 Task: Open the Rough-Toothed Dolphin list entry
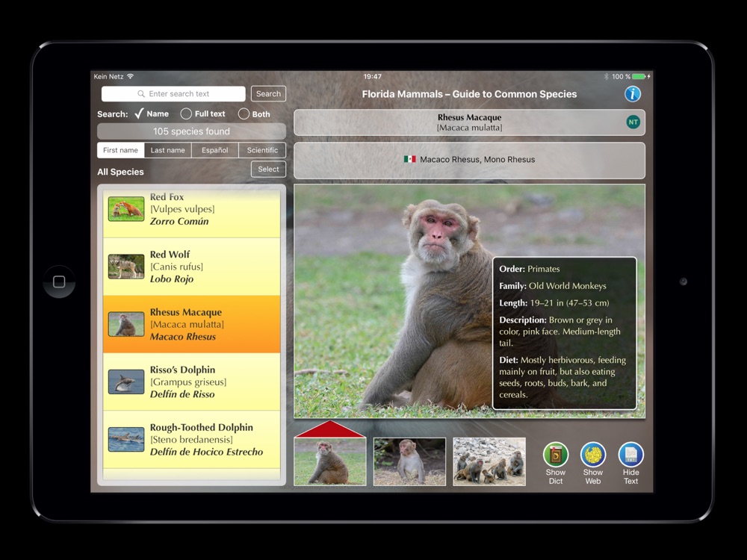[x=191, y=440]
